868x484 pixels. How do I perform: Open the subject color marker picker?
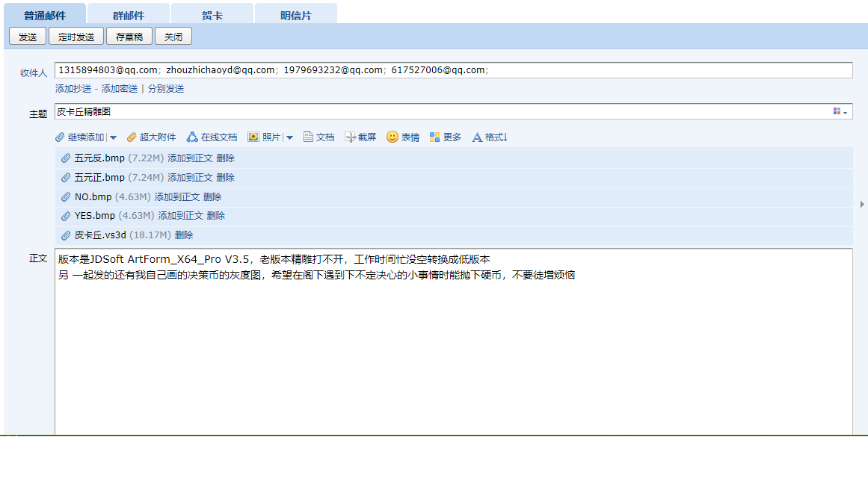840,112
